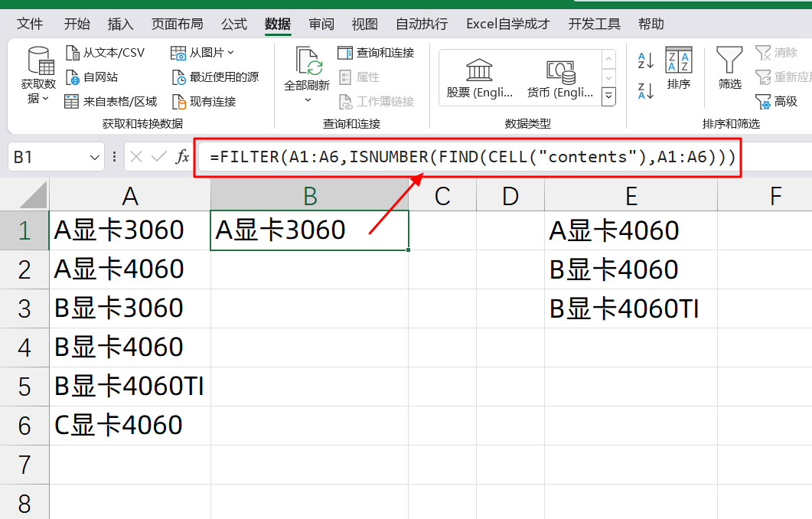This screenshot has width=812, height=519.
Task: Open Recent Sources (最近使用的源)
Action: [x=215, y=77]
